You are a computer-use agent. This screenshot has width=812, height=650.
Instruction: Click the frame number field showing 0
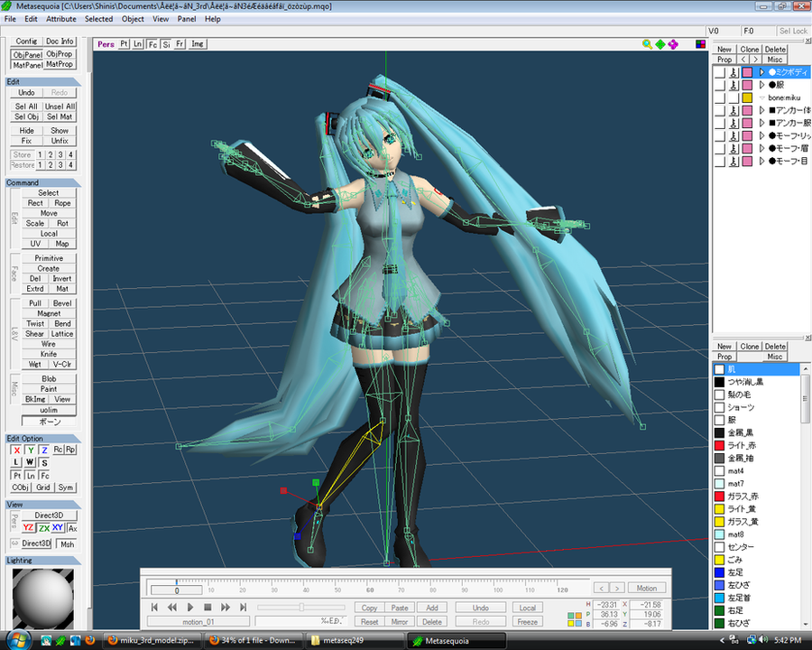(x=177, y=590)
